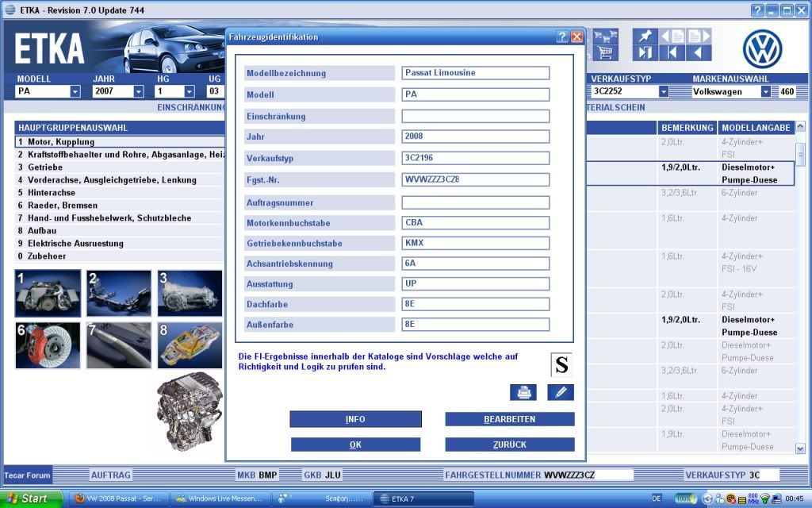
Task: Click the INFO button
Action: point(355,419)
